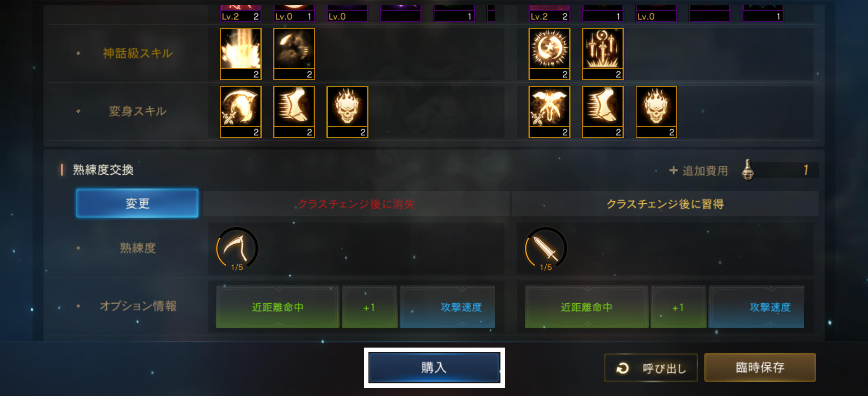Select the left 近距離命中 option box
This screenshot has width=868, height=396.
[278, 307]
